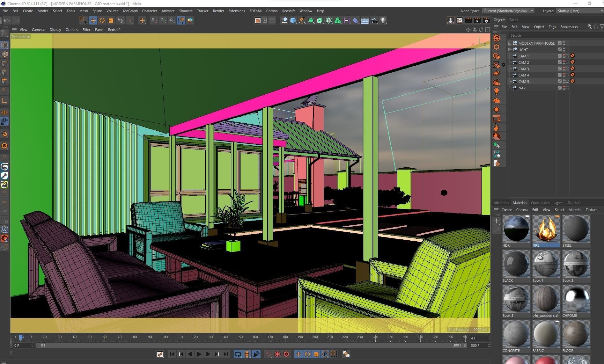Expand the MODERN FARMHOUSE object tree
Viewport: 604px width, 364px height.
[x=510, y=43]
